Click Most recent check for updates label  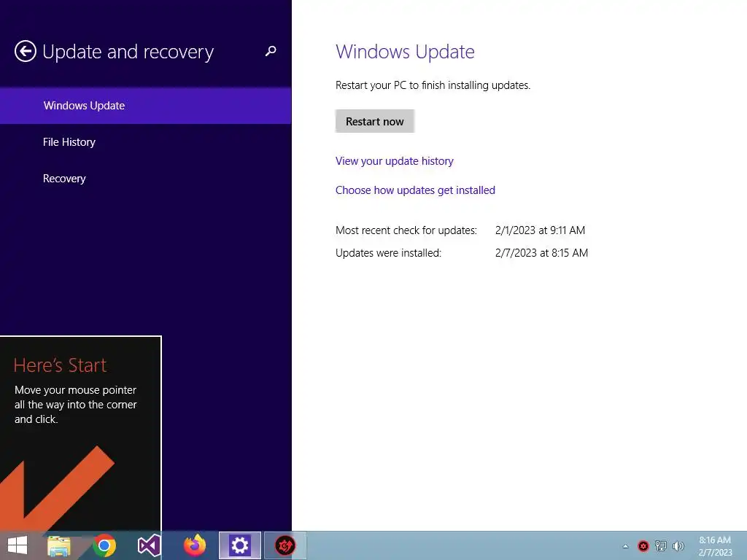pos(406,230)
